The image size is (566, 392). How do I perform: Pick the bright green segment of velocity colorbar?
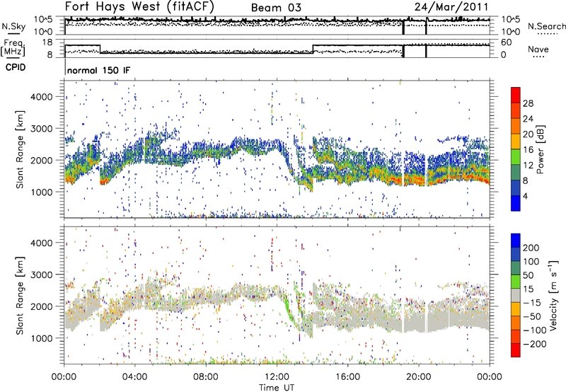(516, 282)
